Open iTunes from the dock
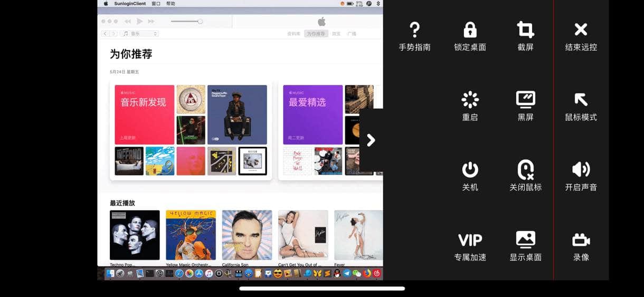Viewport: 644px width, 297px height. 209,273
